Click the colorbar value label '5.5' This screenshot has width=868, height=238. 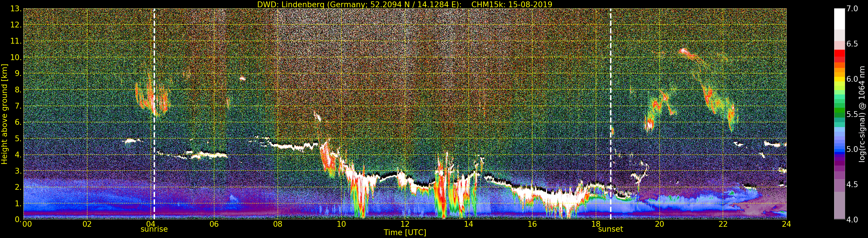[x=852, y=114]
